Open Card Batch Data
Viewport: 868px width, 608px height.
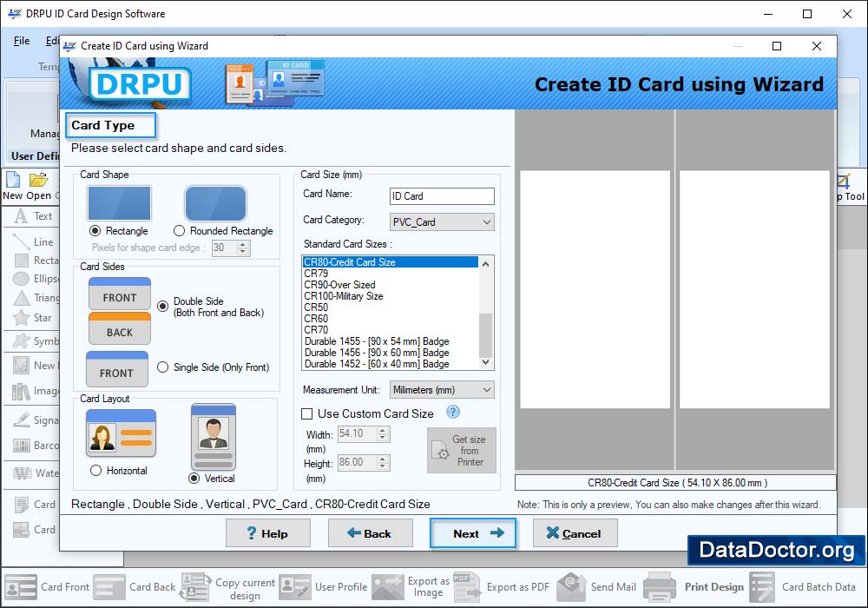point(803,587)
